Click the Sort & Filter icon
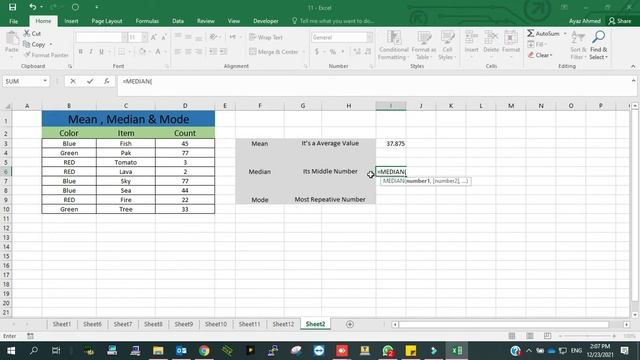This screenshot has height=360, width=640. (578, 38)
